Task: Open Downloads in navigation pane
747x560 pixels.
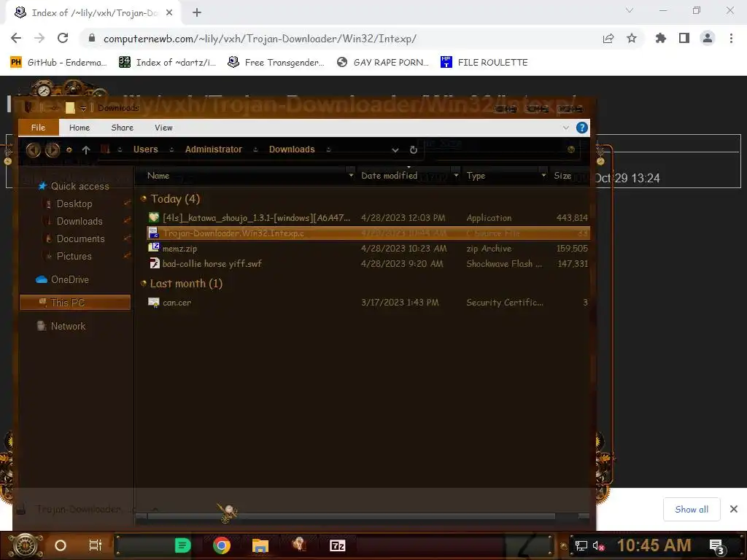Action: 80,222
